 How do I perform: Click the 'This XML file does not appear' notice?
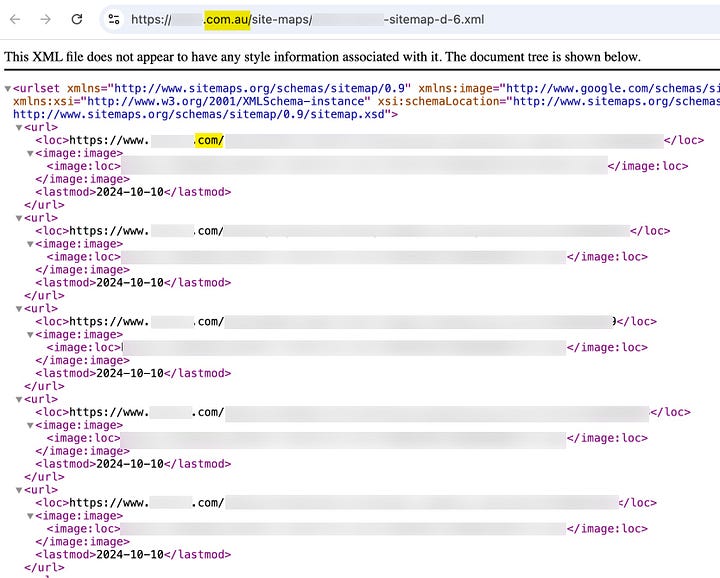coord(322,57)
